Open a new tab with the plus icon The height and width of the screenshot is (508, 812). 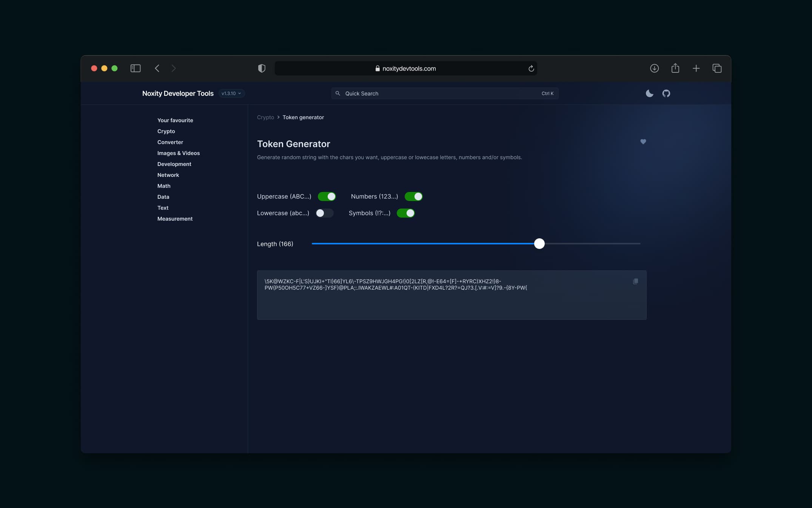pos(696,68)
